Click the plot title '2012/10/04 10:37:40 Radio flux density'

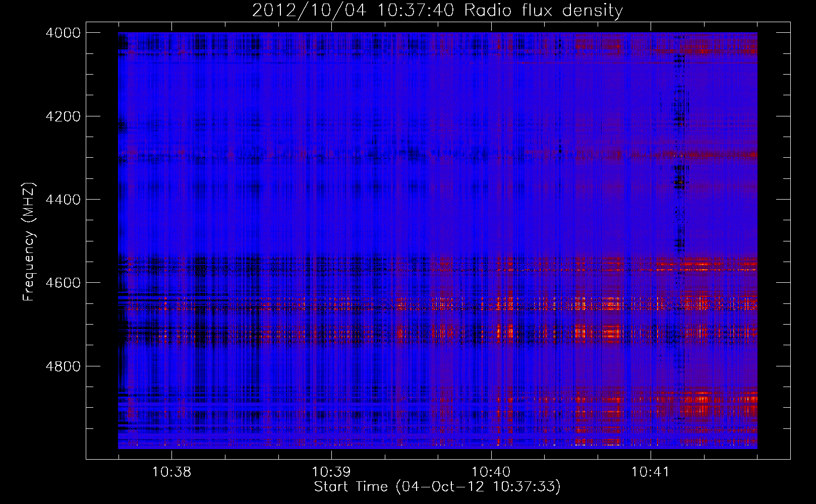437,11
